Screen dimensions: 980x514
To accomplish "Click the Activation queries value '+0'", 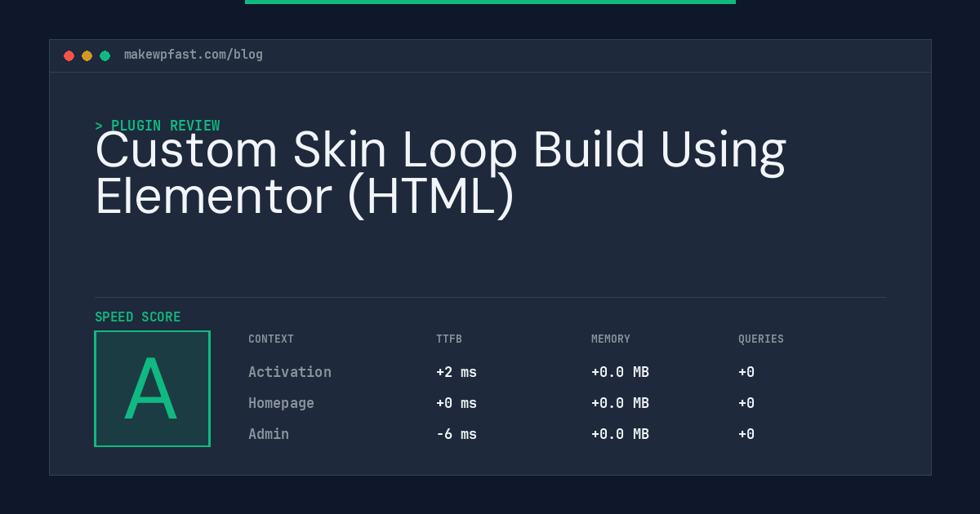I will [746, 372].
